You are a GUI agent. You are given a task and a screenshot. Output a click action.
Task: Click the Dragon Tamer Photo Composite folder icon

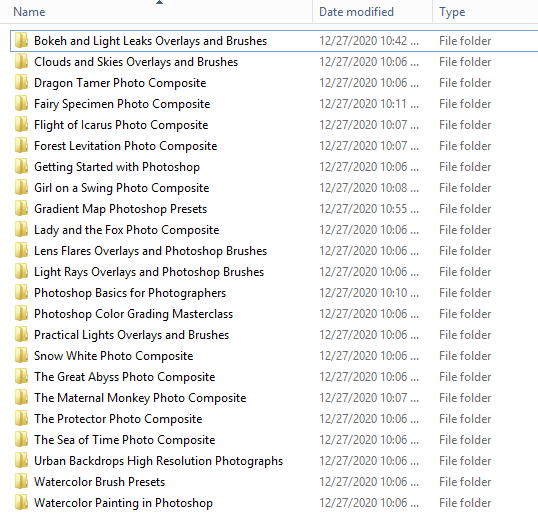click(21, 83)
